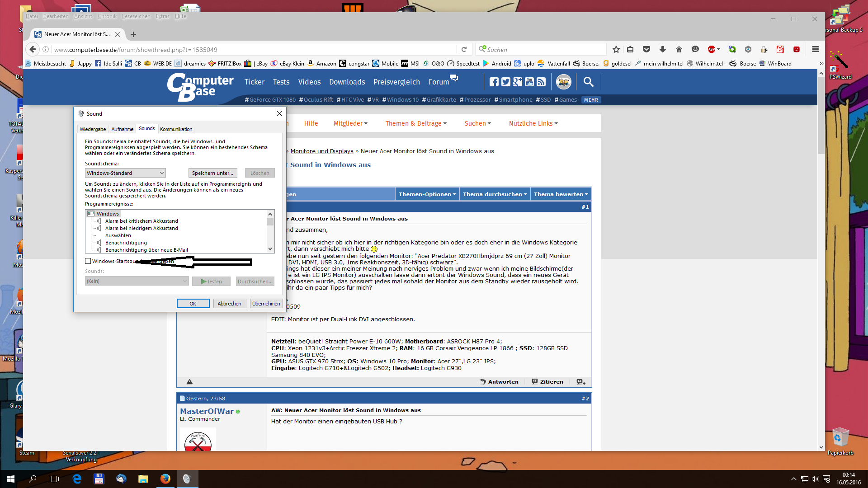Open the Thema bewerten dropdown
This screenshot has height=488, width=868.
click(561, 194)
